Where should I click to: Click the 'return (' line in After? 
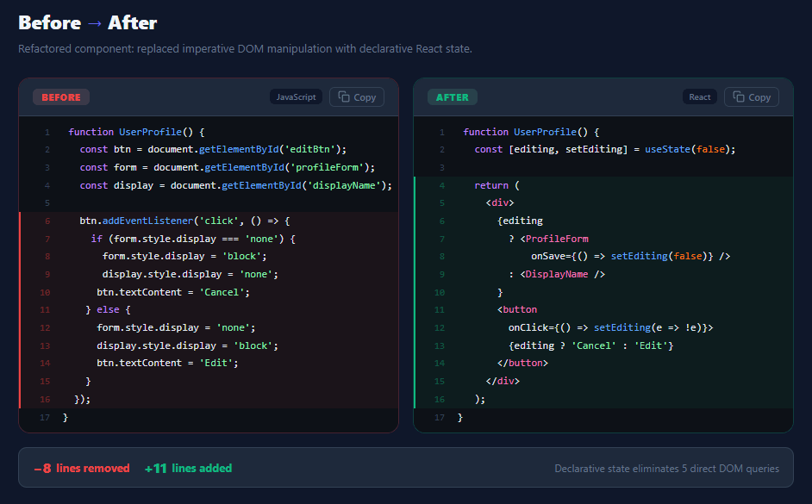tap(603, 185)
